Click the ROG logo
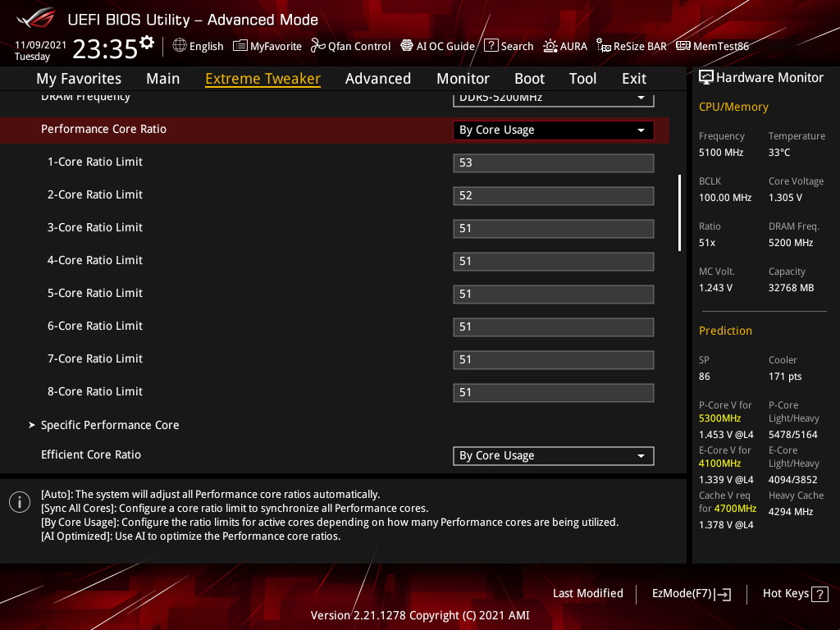This screenshot has width=840, height=630. coord(36,18)
